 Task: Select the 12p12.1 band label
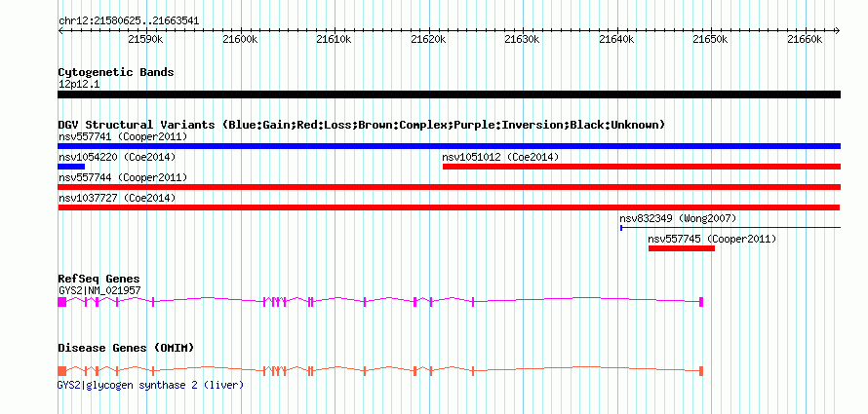pos(79,85)
